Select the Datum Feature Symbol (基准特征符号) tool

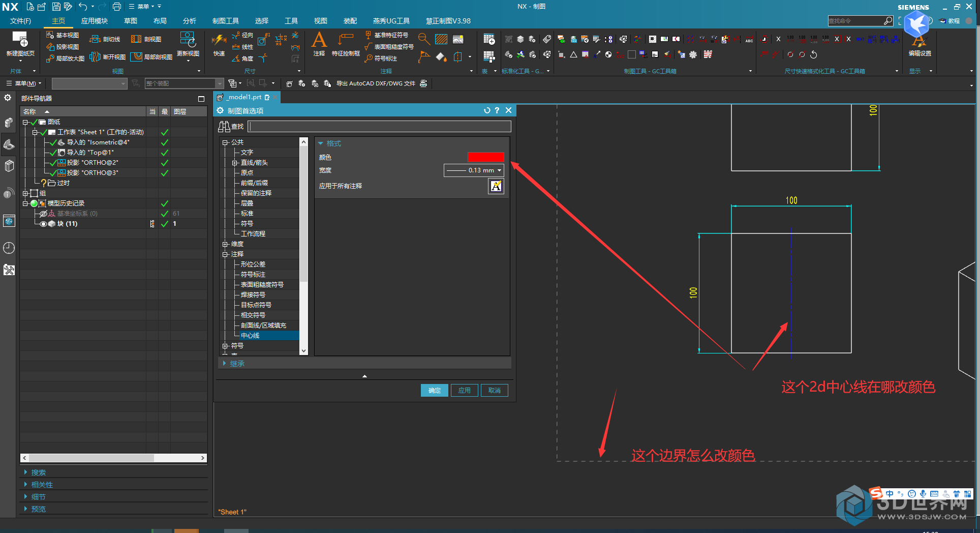point(387,35)
